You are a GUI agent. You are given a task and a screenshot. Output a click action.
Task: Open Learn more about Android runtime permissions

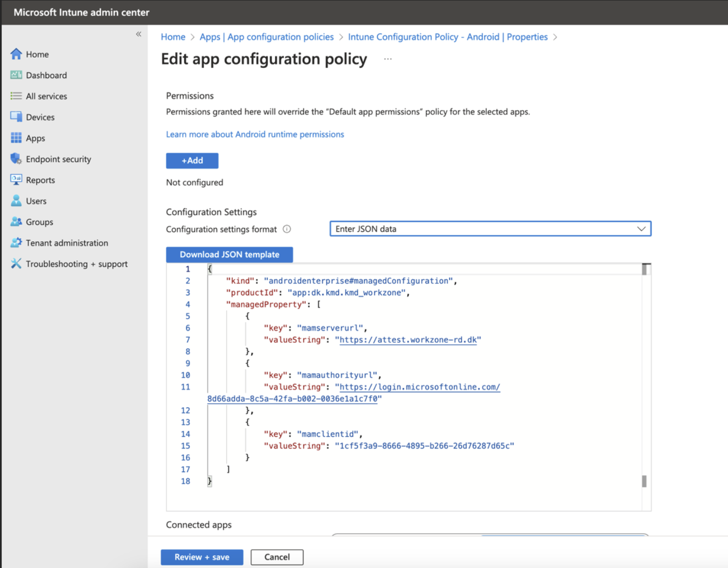255,135
